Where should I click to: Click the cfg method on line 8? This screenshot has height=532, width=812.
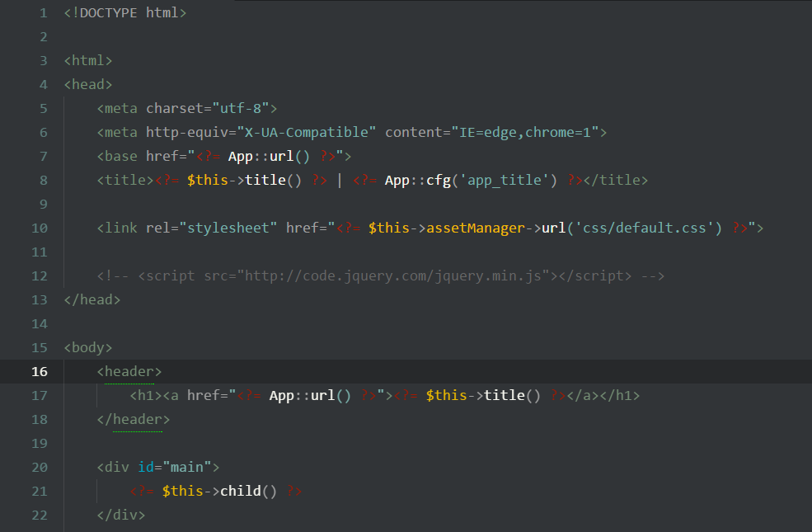(x=438, y=181)
